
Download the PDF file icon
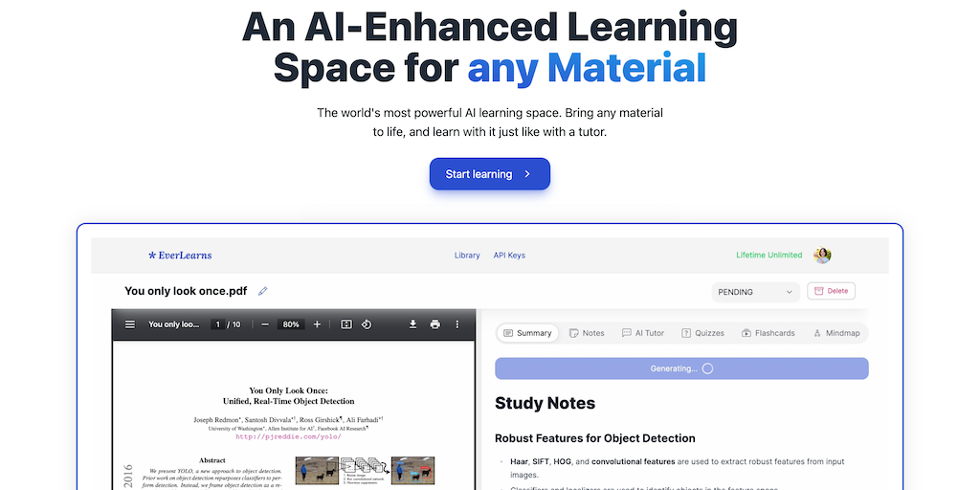[412, 324]
